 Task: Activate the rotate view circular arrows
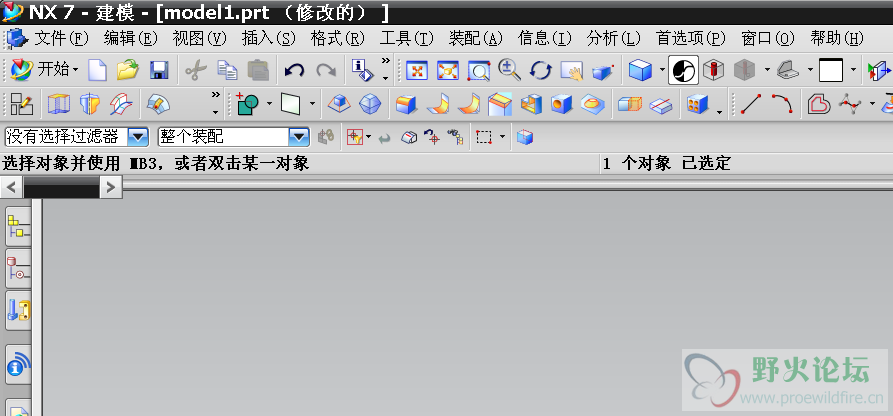(x=540, y=71)
